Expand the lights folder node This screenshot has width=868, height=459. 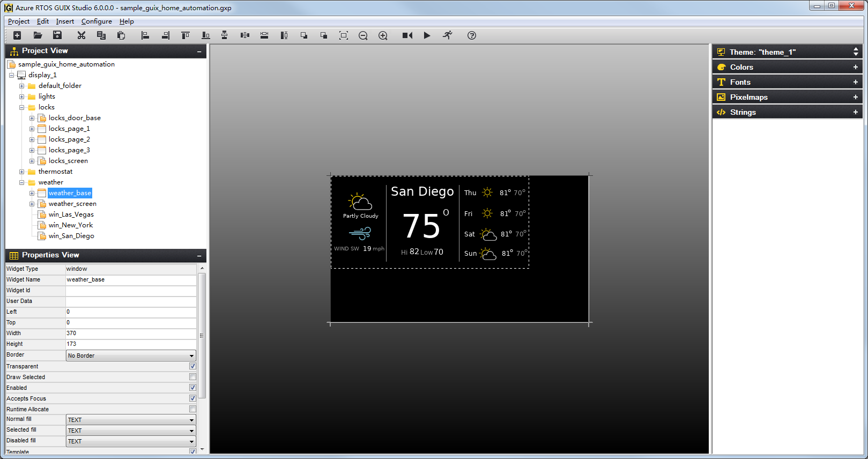[21, 97]
